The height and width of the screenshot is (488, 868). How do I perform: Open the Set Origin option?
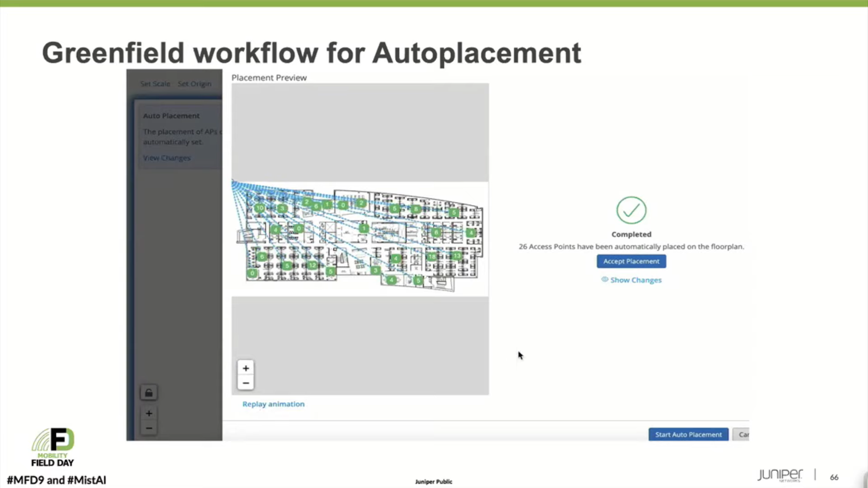[x=194, y=84]
